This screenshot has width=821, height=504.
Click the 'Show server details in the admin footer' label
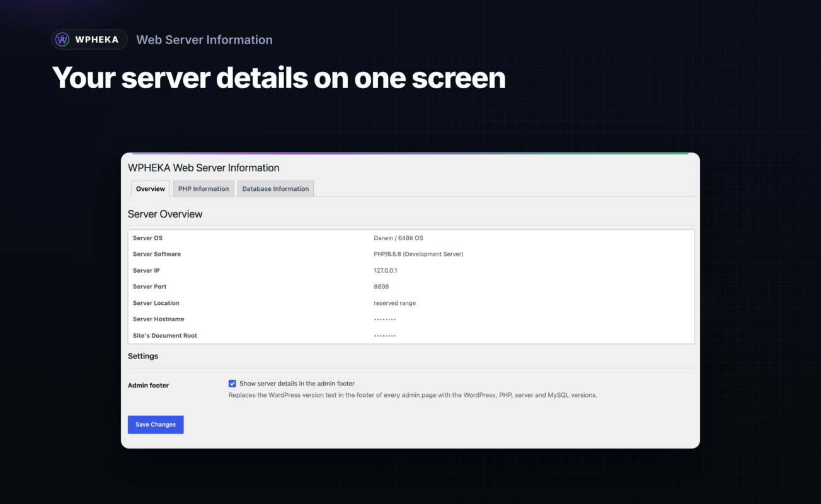[x=297, y=384]
